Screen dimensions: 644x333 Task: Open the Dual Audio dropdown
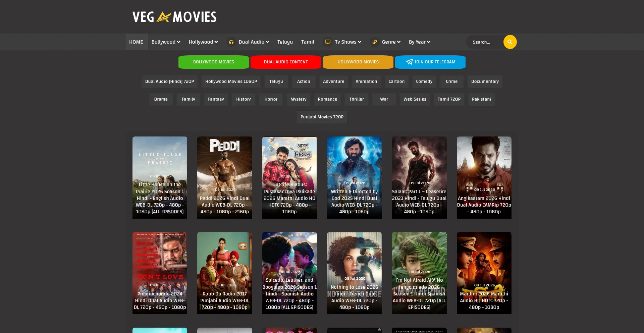[x=254, y=42]
